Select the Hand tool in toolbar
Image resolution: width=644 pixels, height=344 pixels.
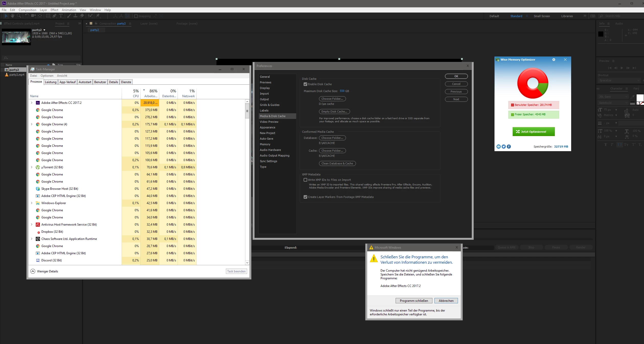coord(12,16)
